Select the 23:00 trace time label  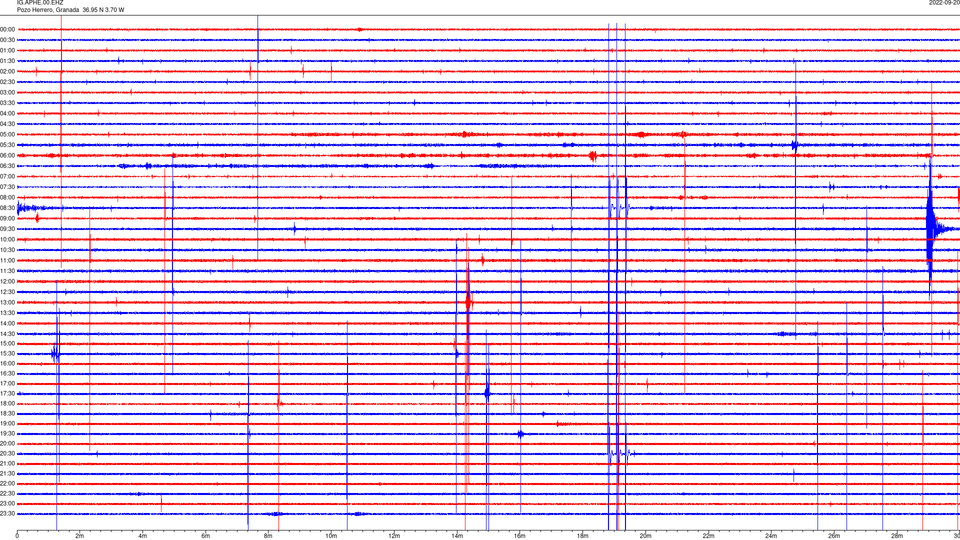[x=7, y=504]
